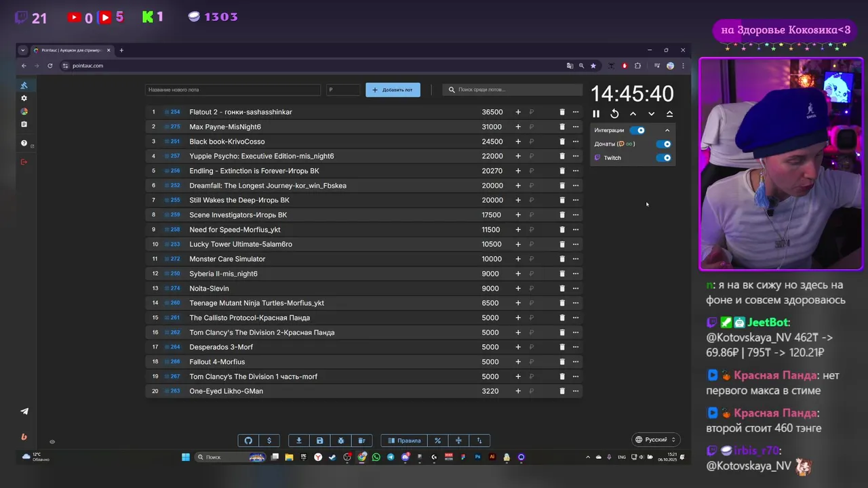Click the dollar sign button in bottom toolbar
Image resolution: width=868 pixels, height=488 pixels.
[x=269, y=441]
